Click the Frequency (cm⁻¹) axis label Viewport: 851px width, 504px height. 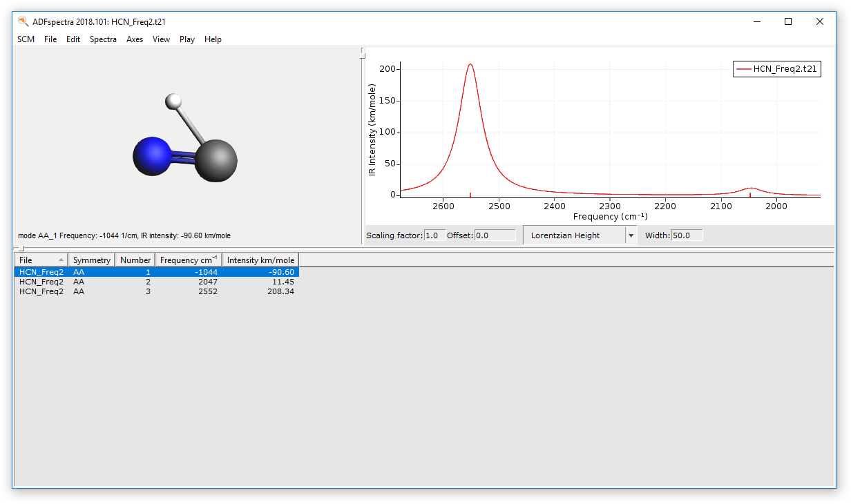click(x=610, y=217)
